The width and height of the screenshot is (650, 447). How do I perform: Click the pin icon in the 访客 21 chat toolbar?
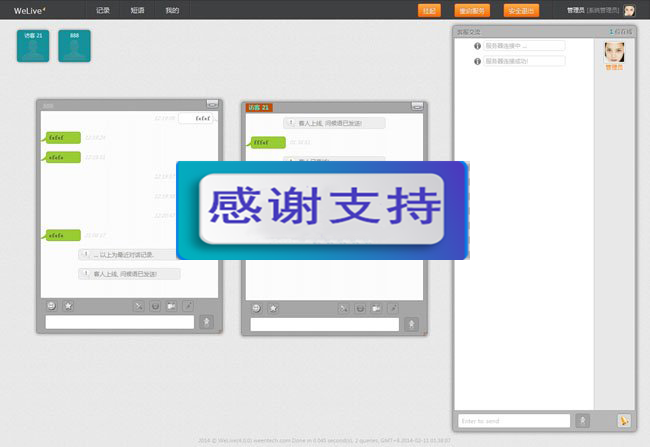pos(393,309)
